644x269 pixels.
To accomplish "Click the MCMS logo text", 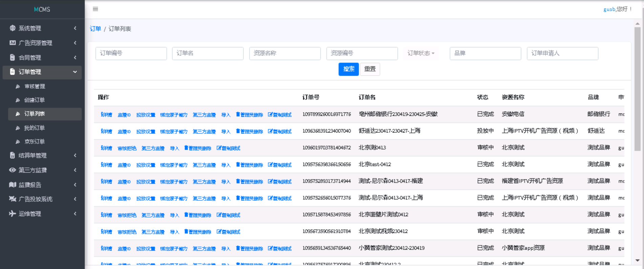I will click(42, 9).
